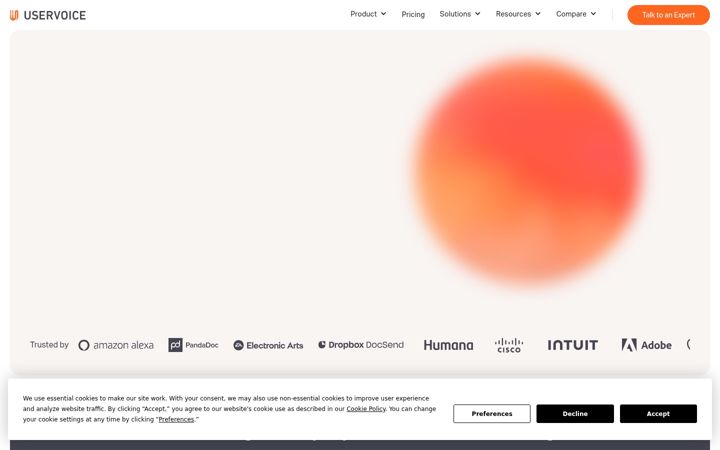720x450 pixels.
Task: Click the 'Trusted by' label
Action: [x=49, y=344]
